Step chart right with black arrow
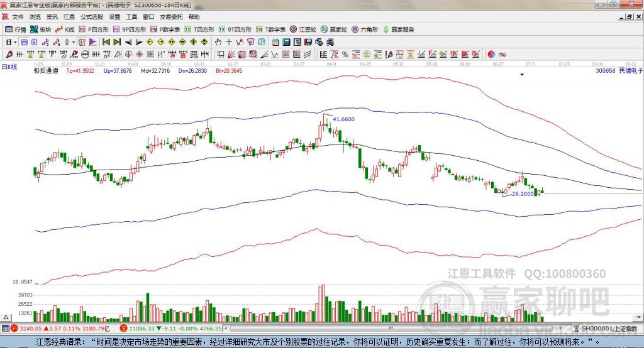Image resolution: width=644 pixels, height=348 pixels. [139, 42]
